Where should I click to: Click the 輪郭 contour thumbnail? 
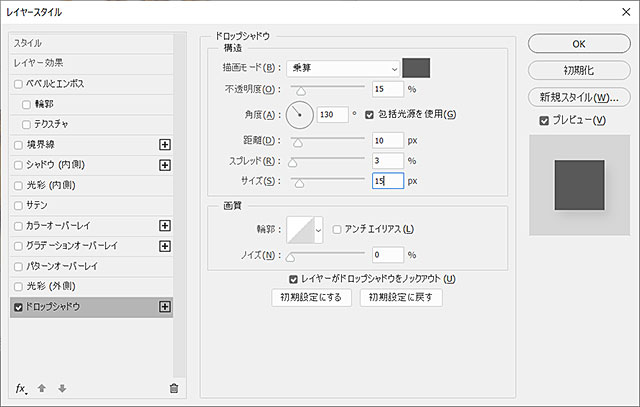300,230
